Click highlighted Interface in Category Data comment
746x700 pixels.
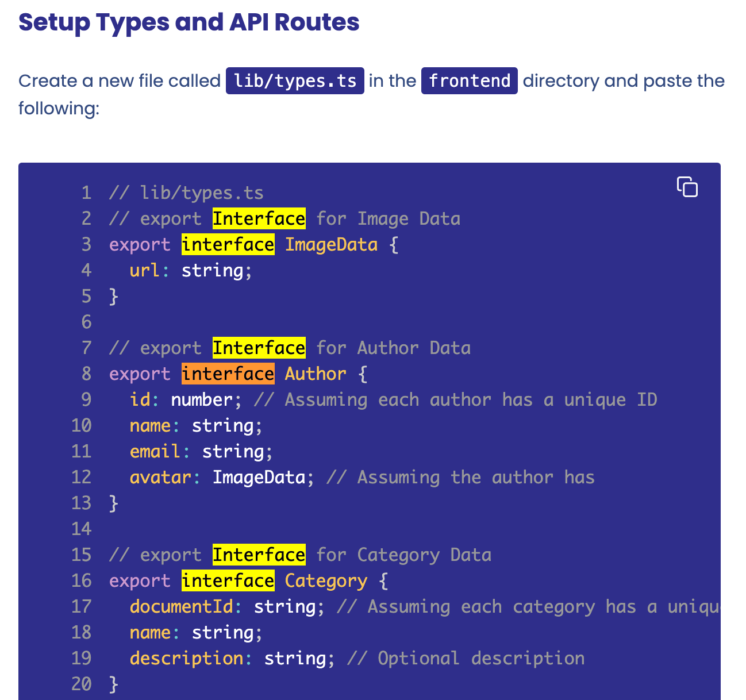click(259, 555)
